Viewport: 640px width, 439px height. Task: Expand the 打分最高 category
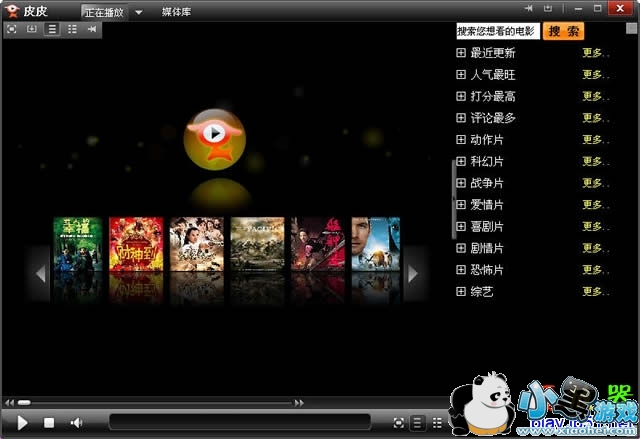click(x=461, y=96)
